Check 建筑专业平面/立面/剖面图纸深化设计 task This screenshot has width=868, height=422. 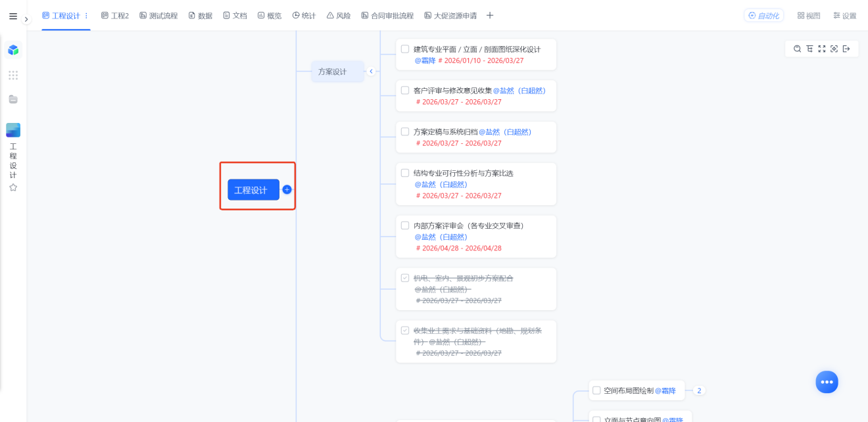click(405, 49)
